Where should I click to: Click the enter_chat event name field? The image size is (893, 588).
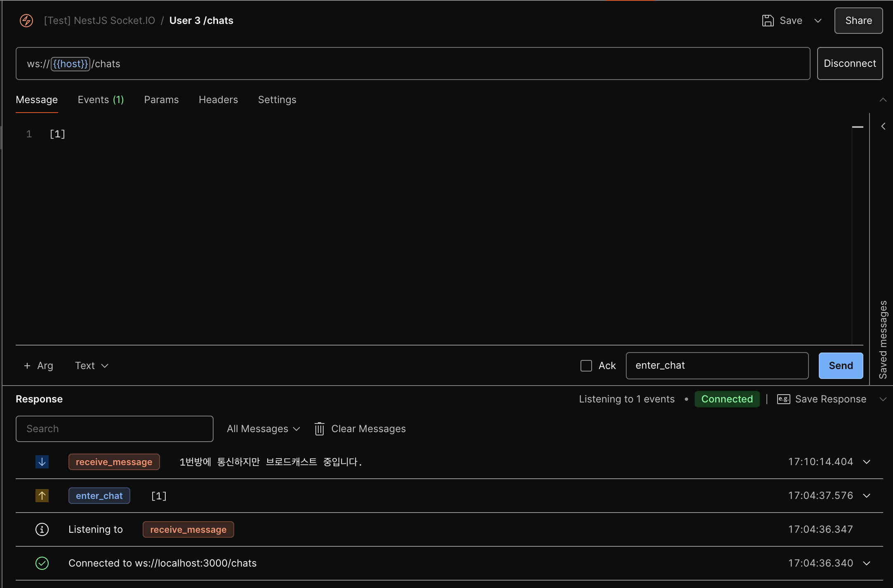(717, 366)
